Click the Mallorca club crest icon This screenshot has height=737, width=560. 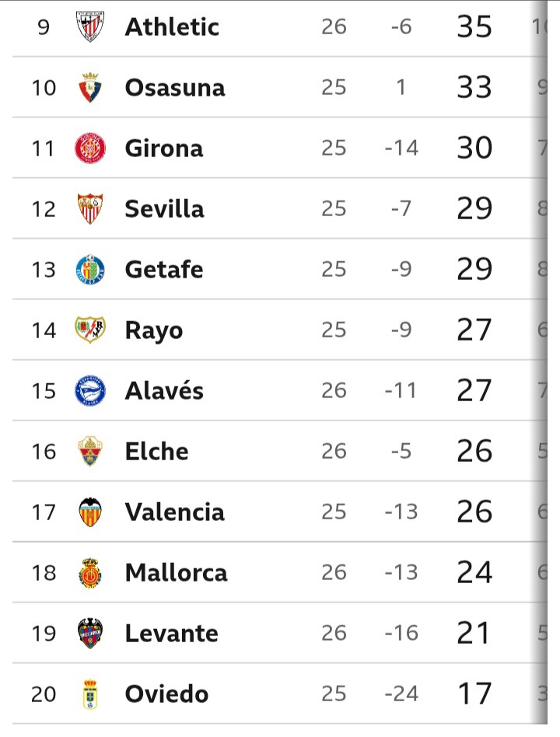[89, 573]
